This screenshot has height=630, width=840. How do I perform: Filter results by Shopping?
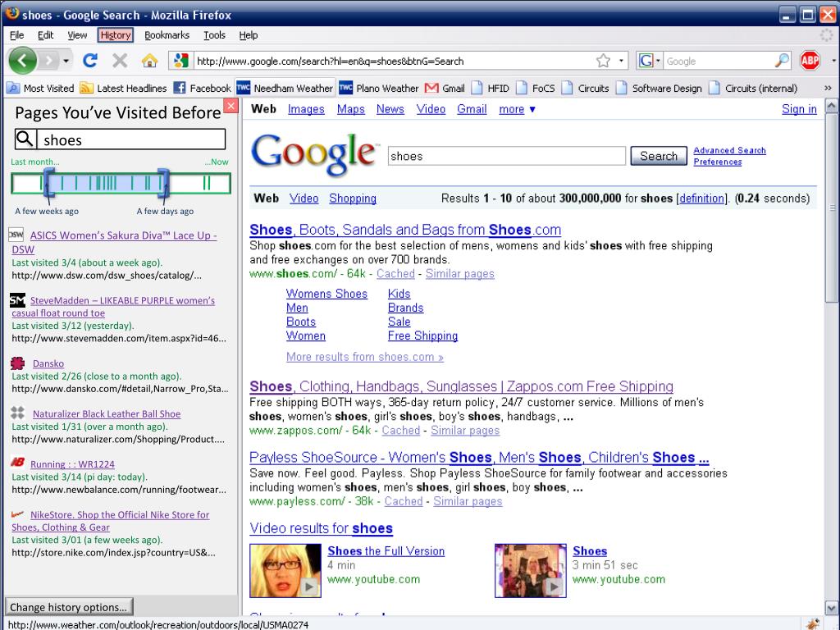tap(353, 199)
